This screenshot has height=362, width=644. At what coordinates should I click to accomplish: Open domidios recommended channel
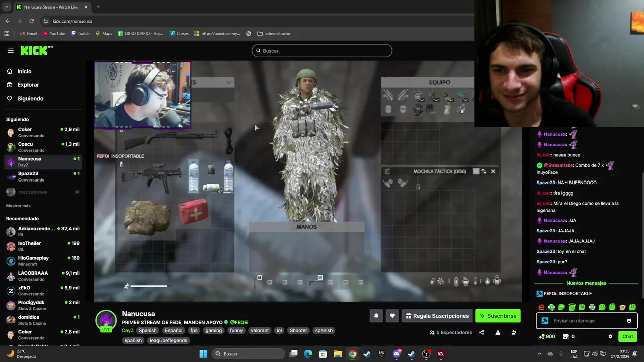(43, 320)
